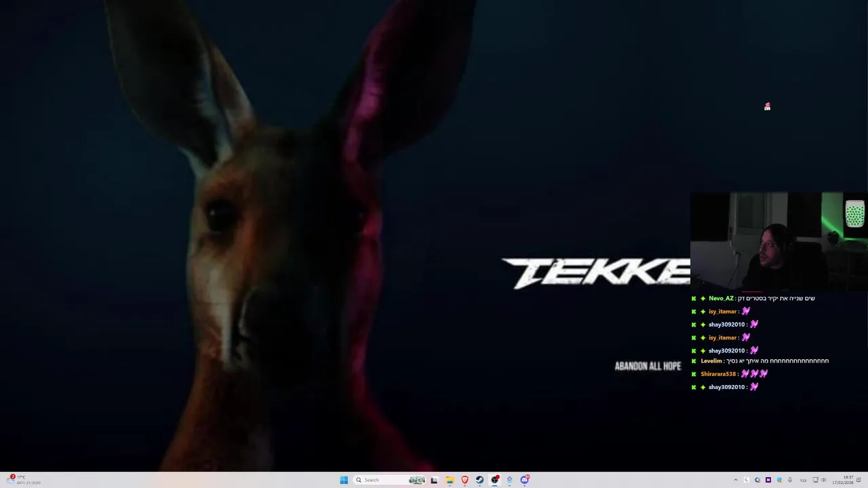Open Steam from the taskbar

pos(479,480)
